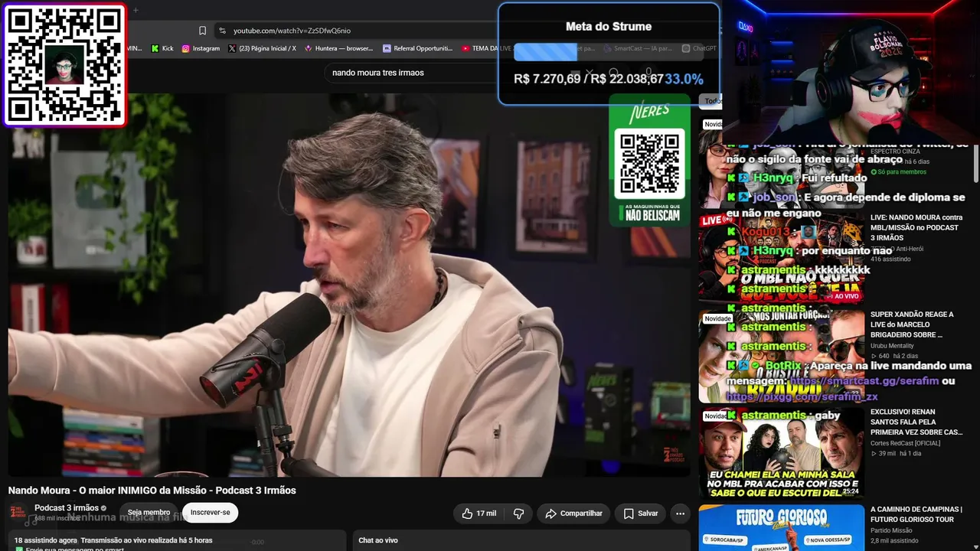This screenshot has width=980, height=551.
Task: Like the video with thumbs-up icon
Action: pyautogui.click(x=479, y=514)
